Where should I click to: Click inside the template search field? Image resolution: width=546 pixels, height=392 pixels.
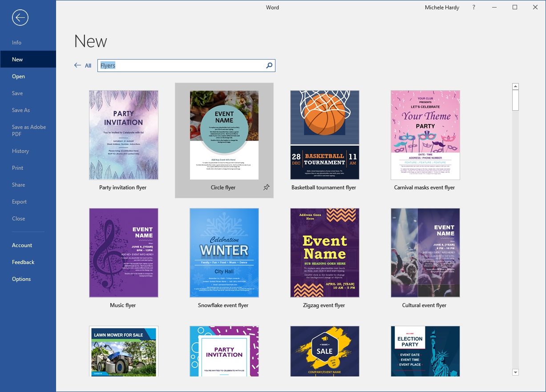pyautogui.click(x=178, y=65)
